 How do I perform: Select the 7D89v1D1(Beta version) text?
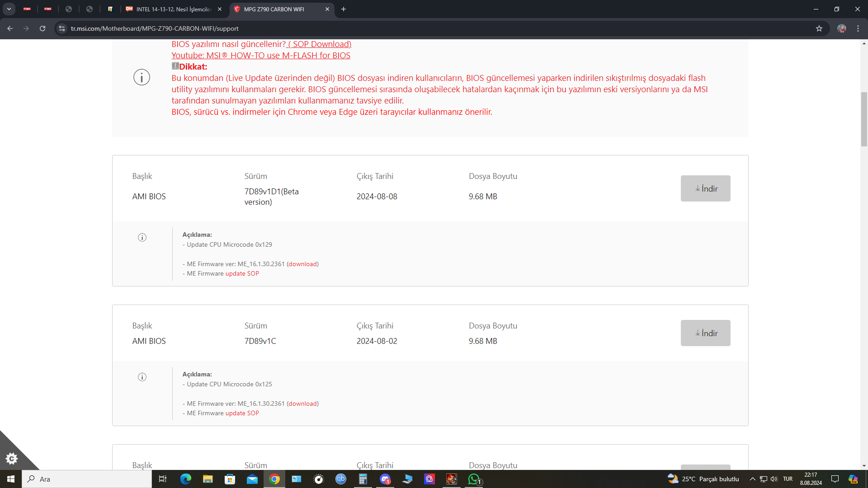click(x=272, y=197)
